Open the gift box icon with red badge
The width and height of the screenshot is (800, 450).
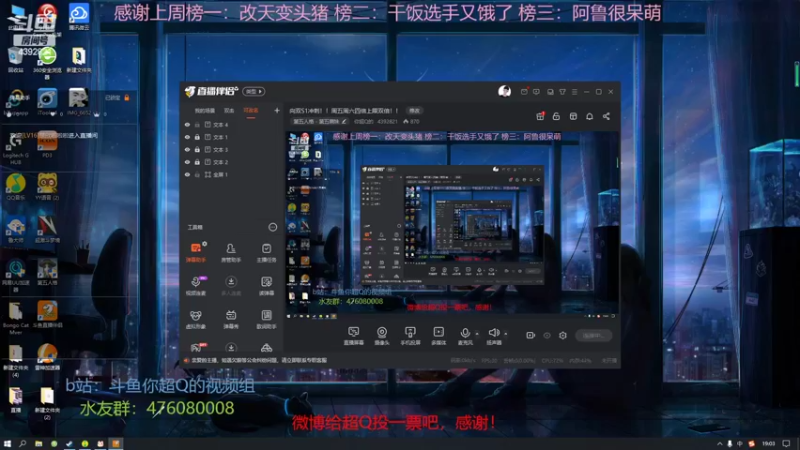click(x=540, y=116)
